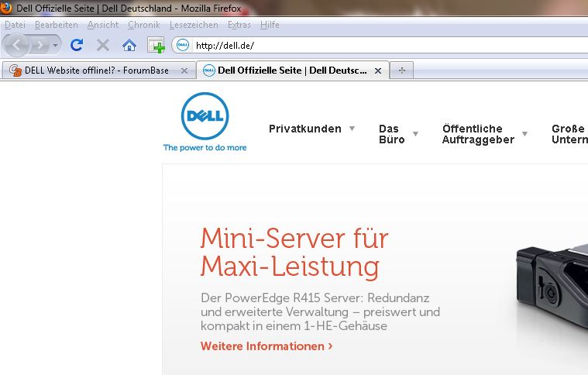588x375 pixels.
Task: Close the ForumBase tab
Action: click(184, 71)
